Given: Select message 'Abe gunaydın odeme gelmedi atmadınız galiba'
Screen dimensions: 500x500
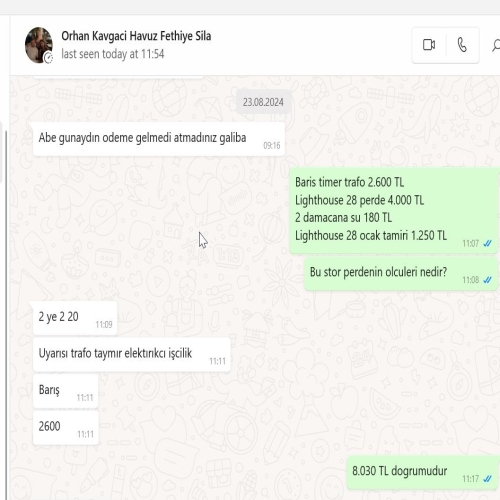Looking at the screenshot, I should click(159, 139).
